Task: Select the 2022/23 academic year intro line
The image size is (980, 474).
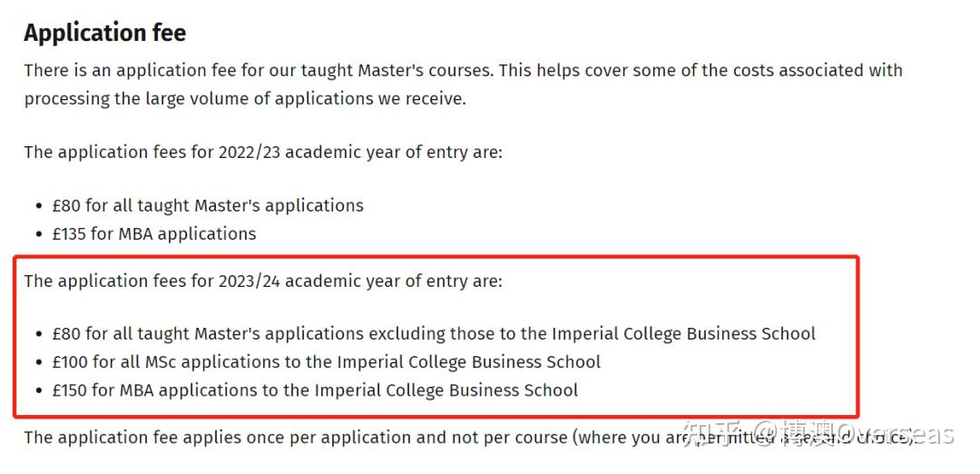Action: coord(263,152)
